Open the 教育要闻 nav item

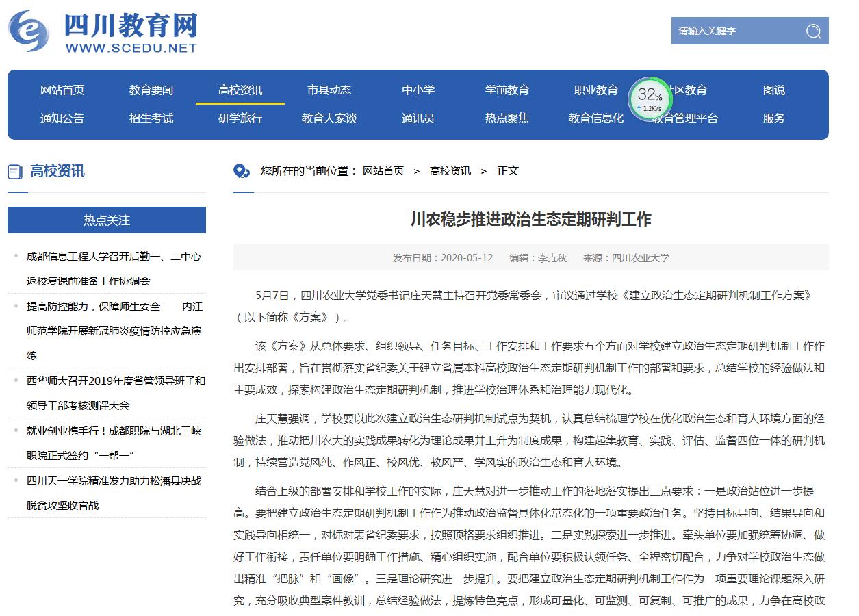click(x=151, y=90)
